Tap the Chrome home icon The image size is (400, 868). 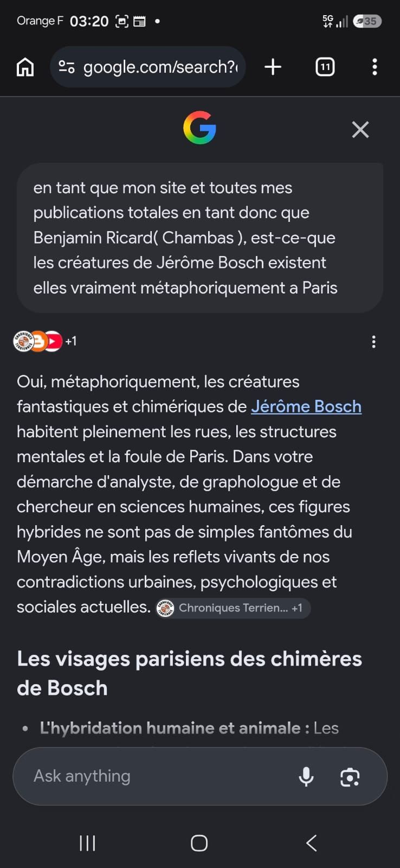coord(25,67)
